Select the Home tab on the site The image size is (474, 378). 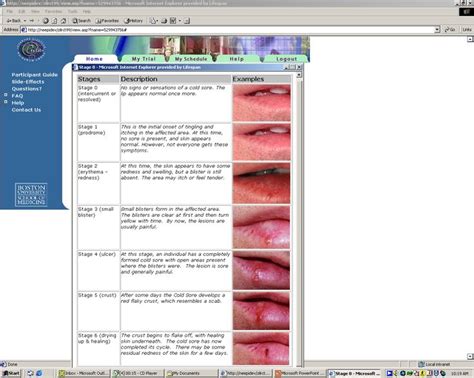pyautogui.click(x=94, y=59)
